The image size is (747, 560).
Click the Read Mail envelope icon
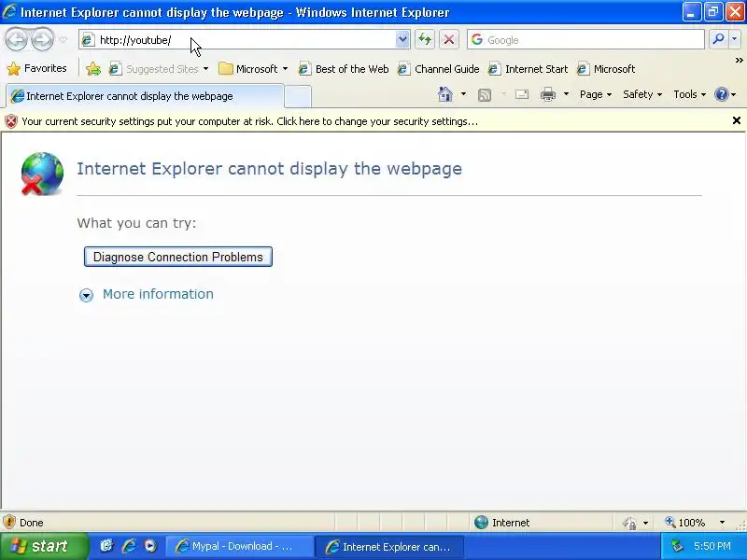(x=522, y=94)
